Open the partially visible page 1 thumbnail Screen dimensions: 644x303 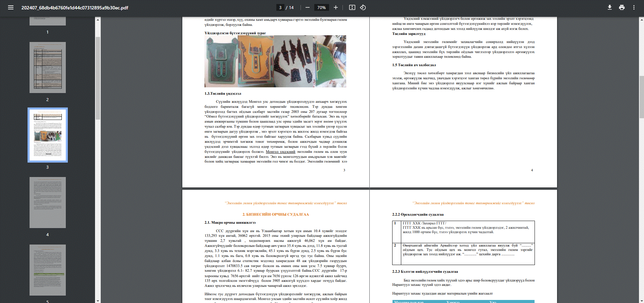click(48, 21)
